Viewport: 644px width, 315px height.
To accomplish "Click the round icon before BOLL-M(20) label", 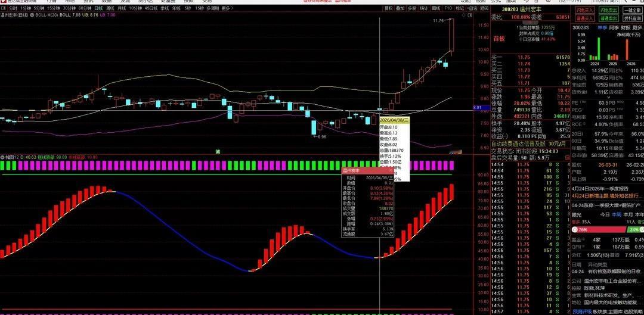I will (32, 15).
